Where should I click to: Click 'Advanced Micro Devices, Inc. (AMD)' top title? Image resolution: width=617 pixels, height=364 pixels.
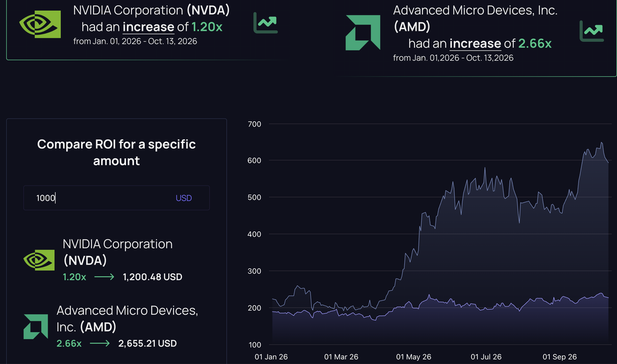point(475,19)
